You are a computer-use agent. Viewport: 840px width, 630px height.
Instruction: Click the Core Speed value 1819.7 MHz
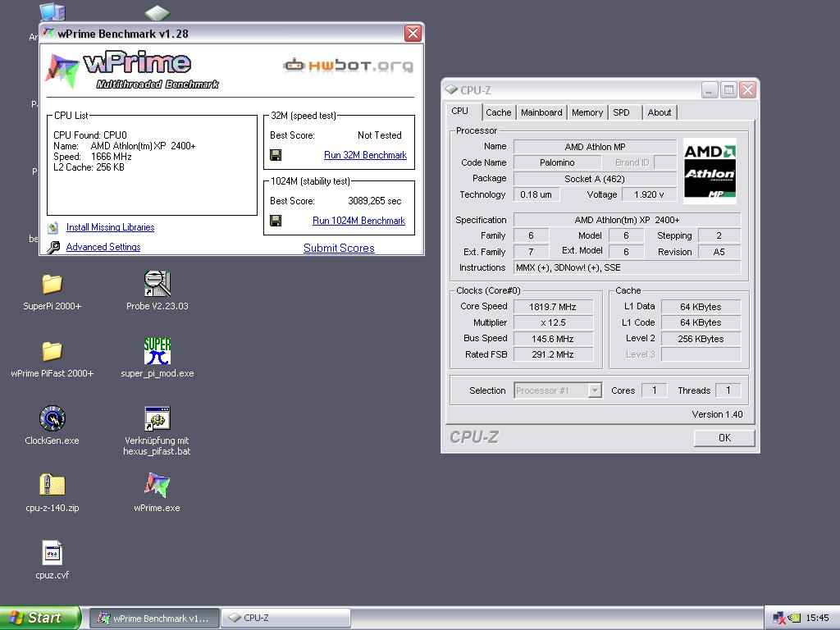pos(553,307)
